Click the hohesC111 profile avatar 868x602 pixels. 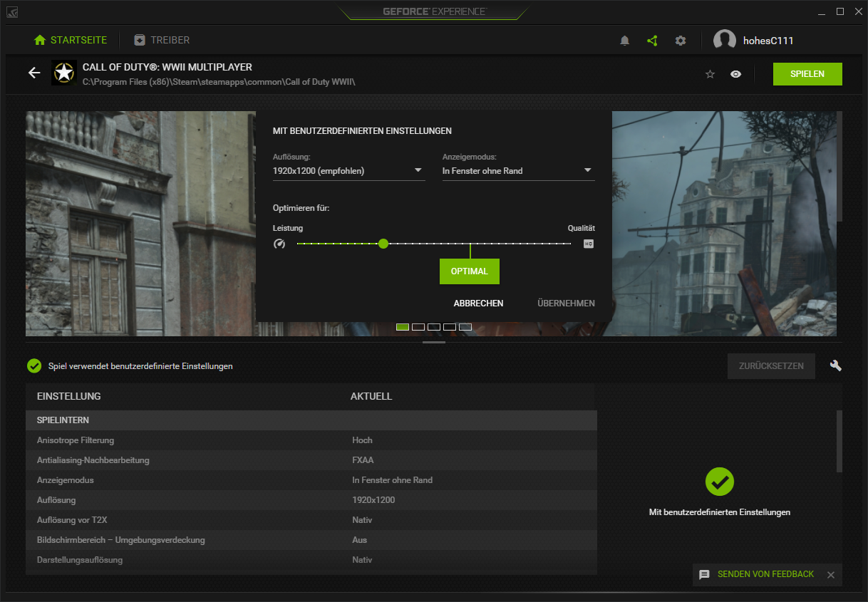(725, 41)
